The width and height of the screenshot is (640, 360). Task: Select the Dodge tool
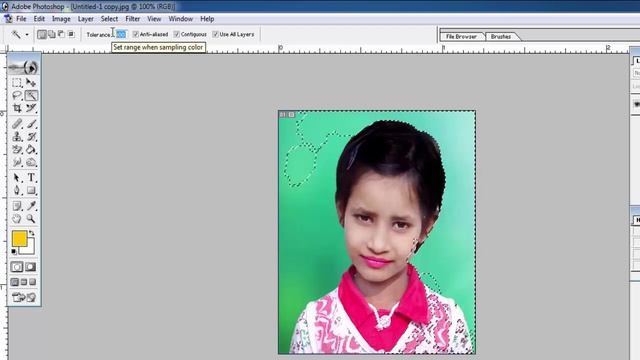[31, 162]
